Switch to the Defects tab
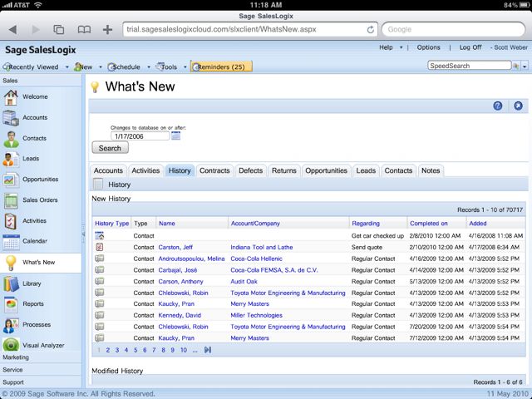Viewport: 532px width, 399px height. (x=251, y=170)
